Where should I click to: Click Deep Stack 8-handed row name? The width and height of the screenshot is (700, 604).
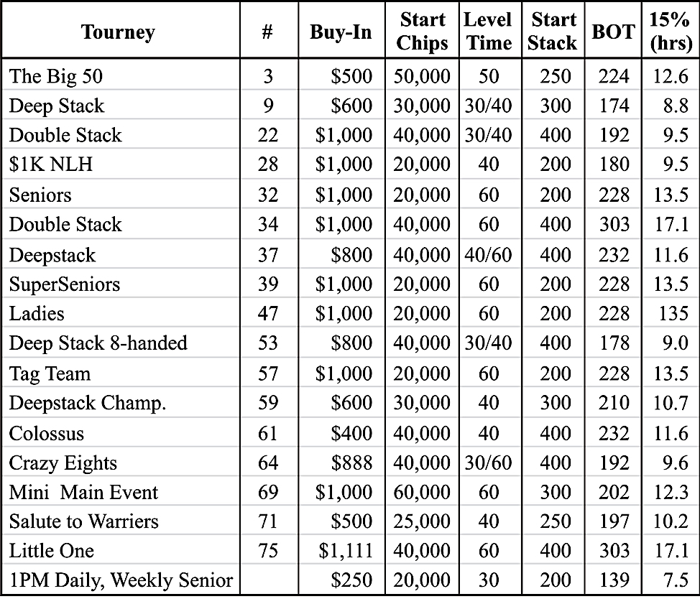[x=98, y=343]
